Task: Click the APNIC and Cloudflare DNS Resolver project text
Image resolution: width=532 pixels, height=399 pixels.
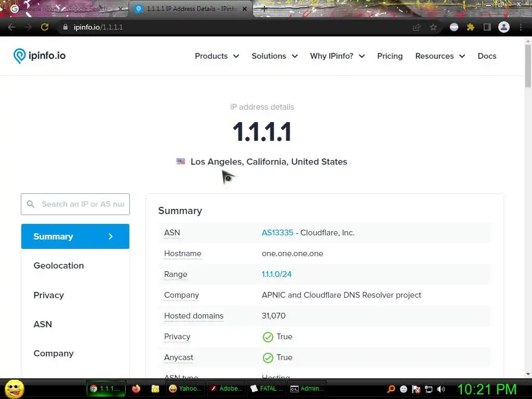Action: (x=341, y=295)
